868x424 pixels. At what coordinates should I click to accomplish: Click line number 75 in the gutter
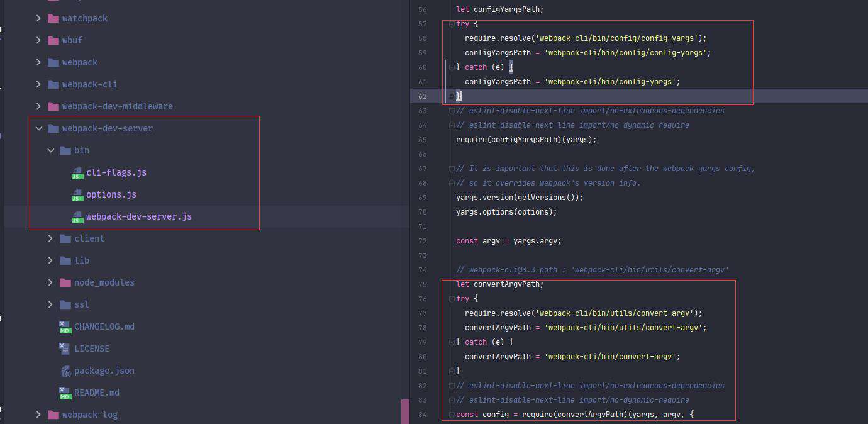pos(422,284)
